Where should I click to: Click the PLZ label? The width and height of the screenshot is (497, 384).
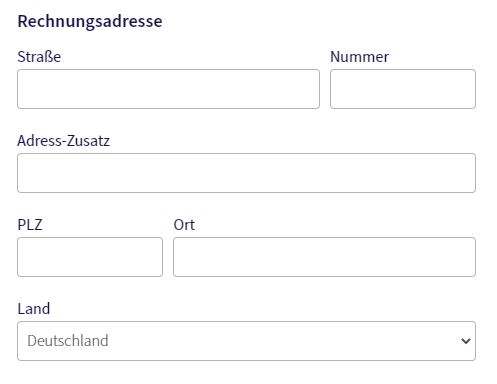click(30, 225)
